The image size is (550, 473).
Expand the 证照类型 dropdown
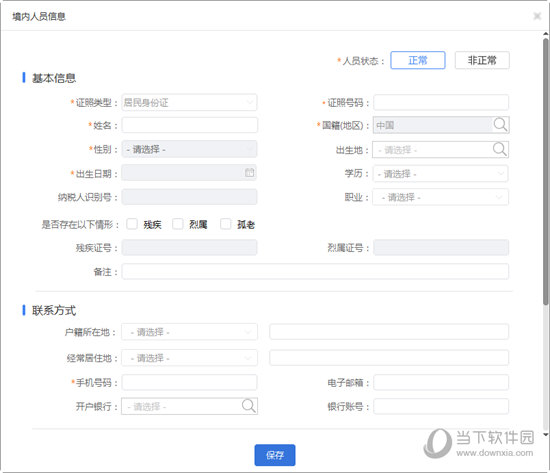189,102
